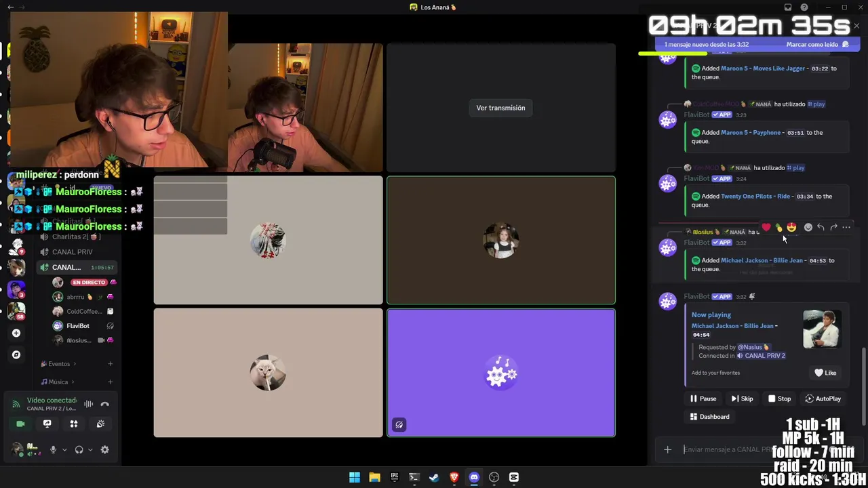This screenshot has height=488, width=868.
Task: Click the Billie Jean album thumbnail
Action: point(822,329)
